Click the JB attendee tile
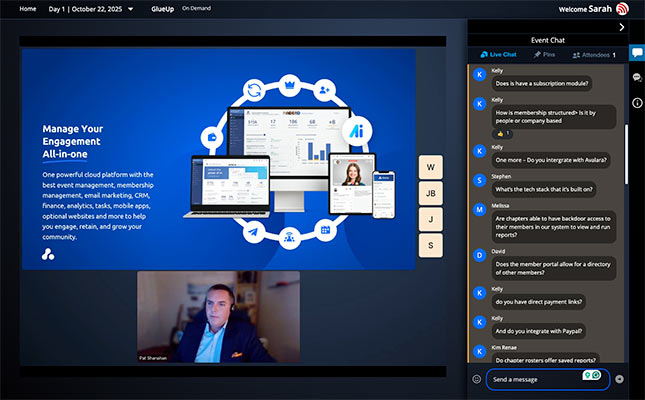 (x=431, y=193)
